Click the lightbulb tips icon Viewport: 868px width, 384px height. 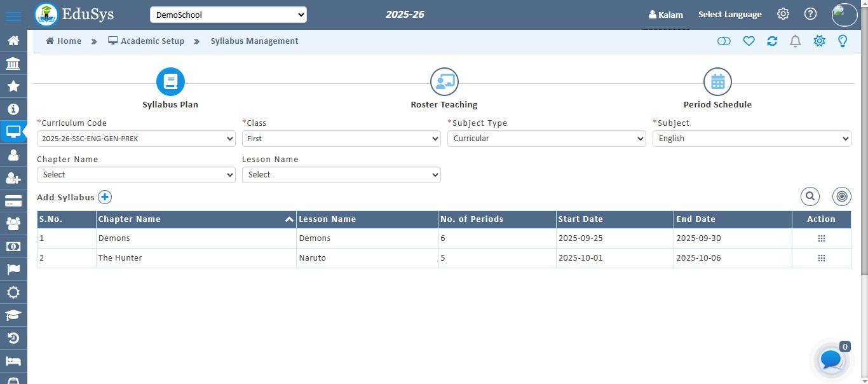point(843,41)
